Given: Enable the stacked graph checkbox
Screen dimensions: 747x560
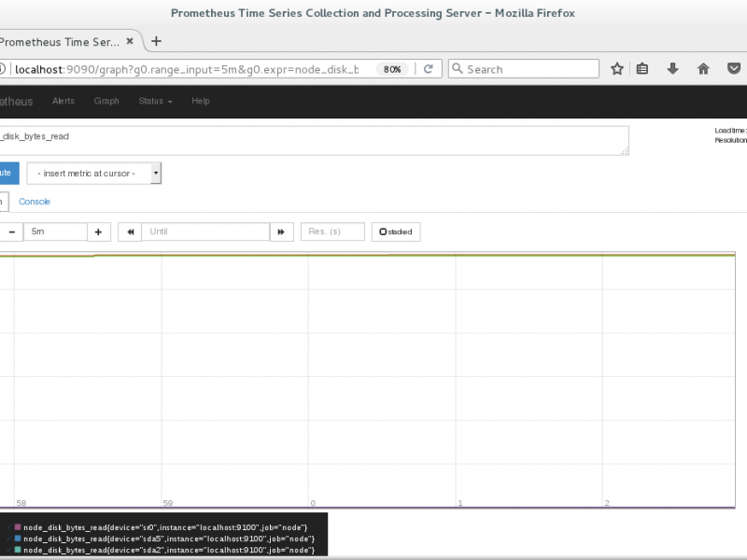Looking at the screenshot, I should pyautogui.click(x=383, y=231).
